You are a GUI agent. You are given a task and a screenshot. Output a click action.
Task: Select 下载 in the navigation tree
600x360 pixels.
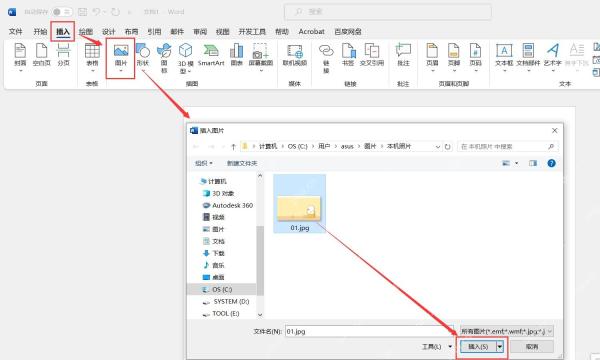click(214, 253)
